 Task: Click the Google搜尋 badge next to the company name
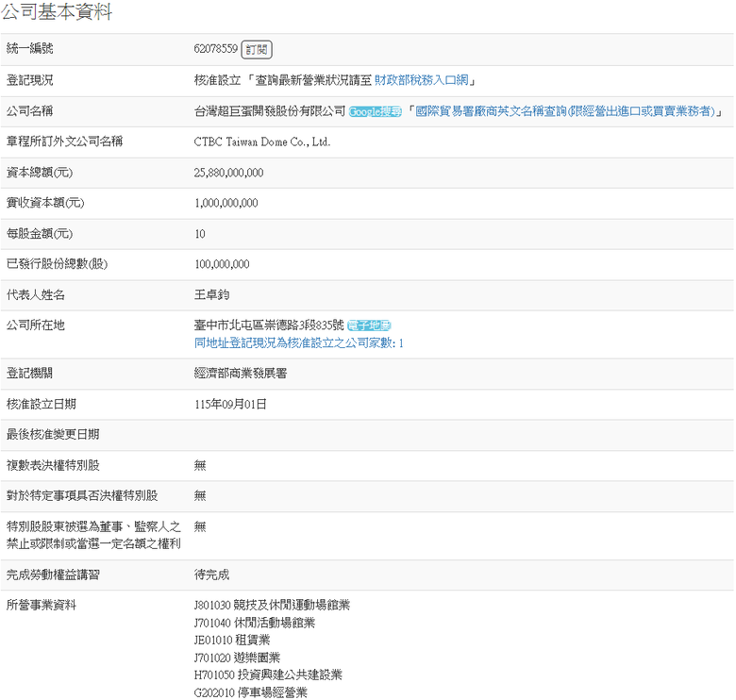tap(375, 111)
